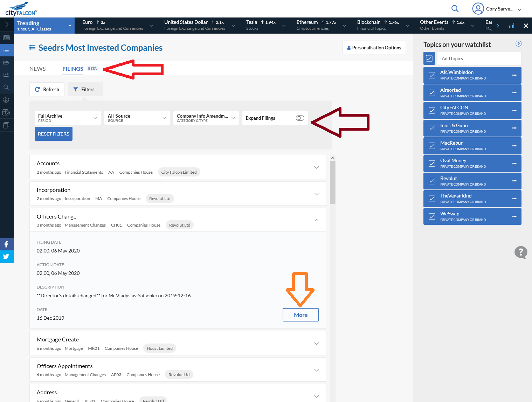The image size is (532, 402).
Task: Expand the left sidebar with arrow icon
Action: pyautogui.click(x=7, y=25)
